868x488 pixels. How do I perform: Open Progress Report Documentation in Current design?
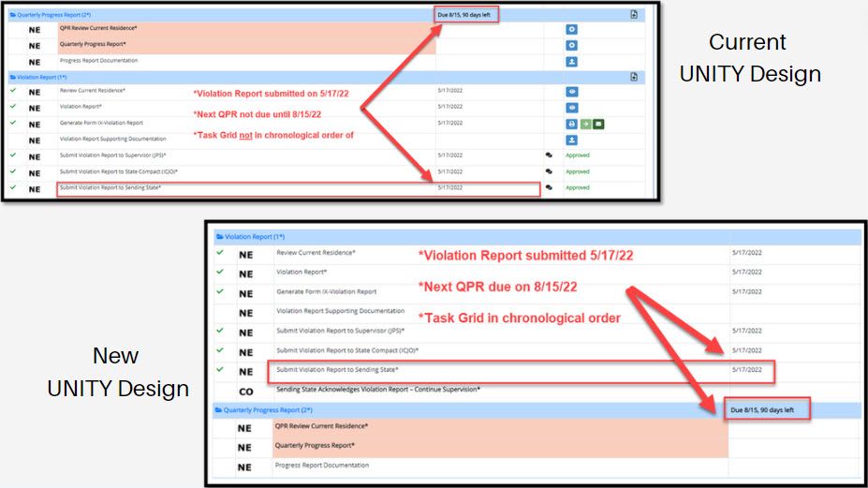pos(98,60)
